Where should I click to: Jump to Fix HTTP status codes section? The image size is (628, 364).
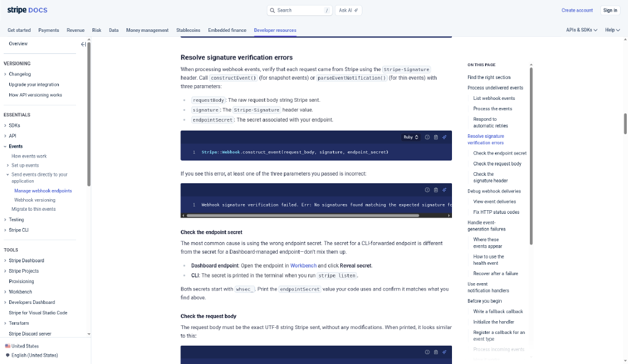tap(496, 212)
